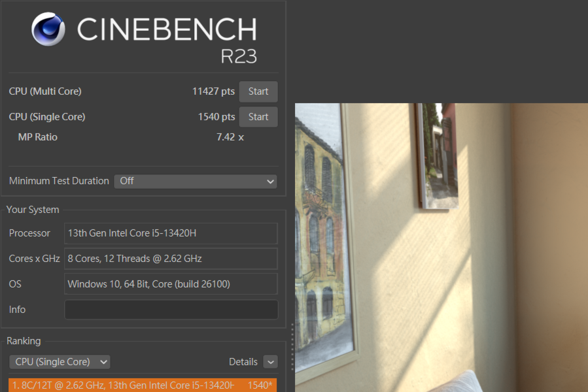The height and width of the screenshot is (392, 588).
Task: Click the Processor field showing i5-13420H
Action: click(x=171, y=233)
